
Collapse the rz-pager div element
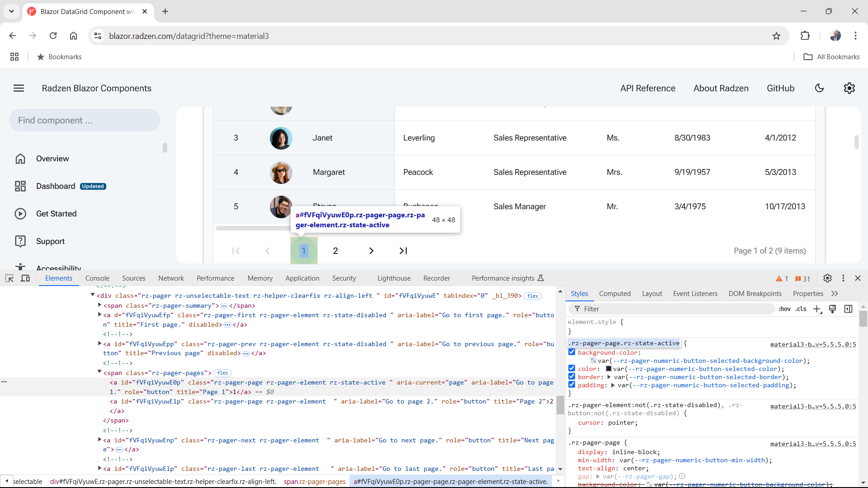93,295
